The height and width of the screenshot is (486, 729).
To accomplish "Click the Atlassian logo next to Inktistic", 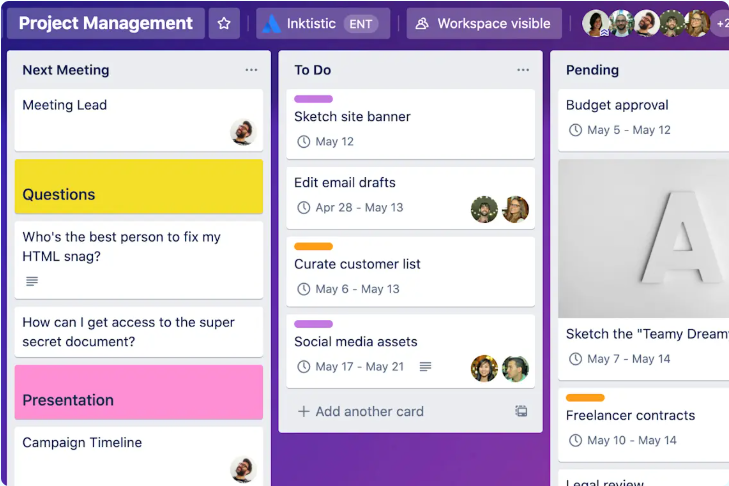I will [x=271, y=23].
